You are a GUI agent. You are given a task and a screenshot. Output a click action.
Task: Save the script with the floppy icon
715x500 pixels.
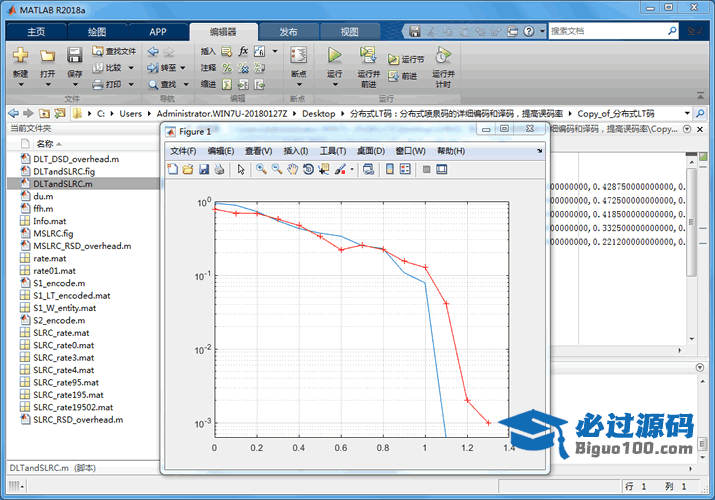[74, 55]
